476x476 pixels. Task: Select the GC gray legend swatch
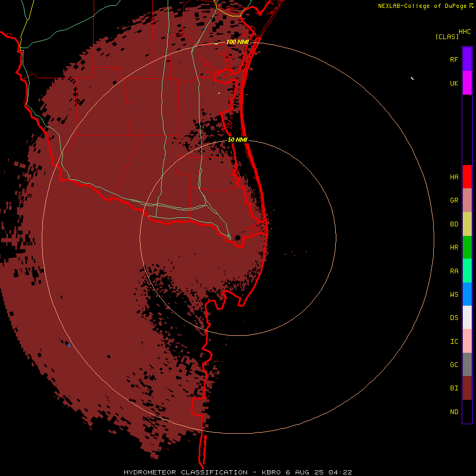click(467, 364)
